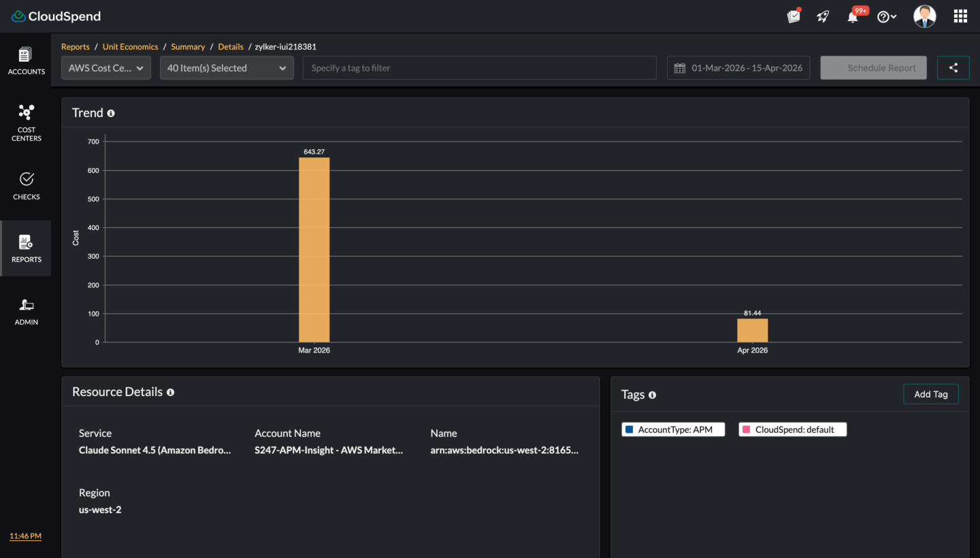Navigate to Unit Economics breadcrumb

pyautogui.click(x=130, y=47)
